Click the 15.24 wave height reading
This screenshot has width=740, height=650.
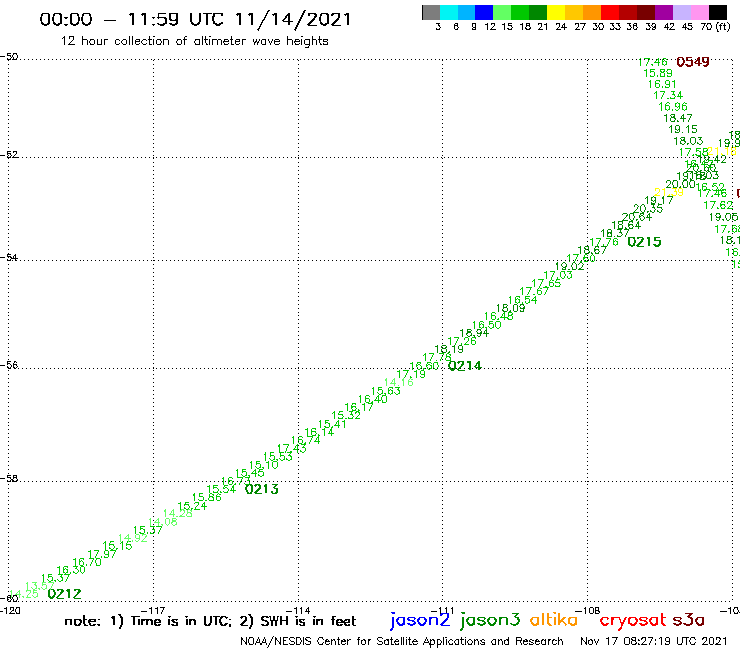click(193, 506)
